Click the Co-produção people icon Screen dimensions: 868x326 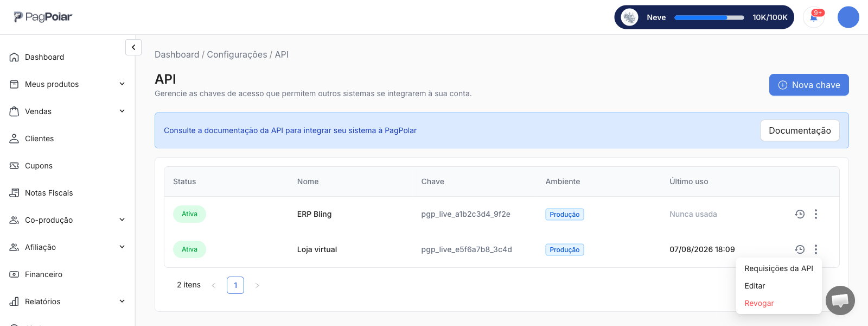(x=14, y=220)
